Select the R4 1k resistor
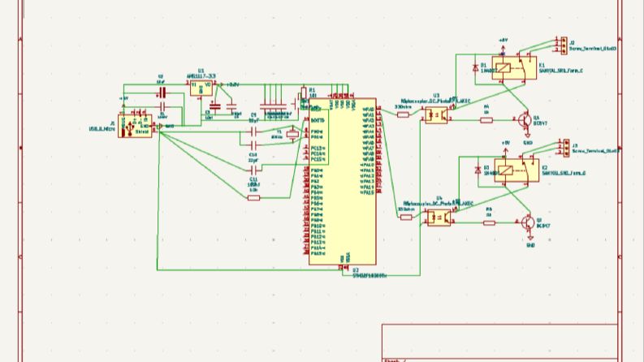Image resolution: width=644 pixels, height=362 pixels. 486,120
